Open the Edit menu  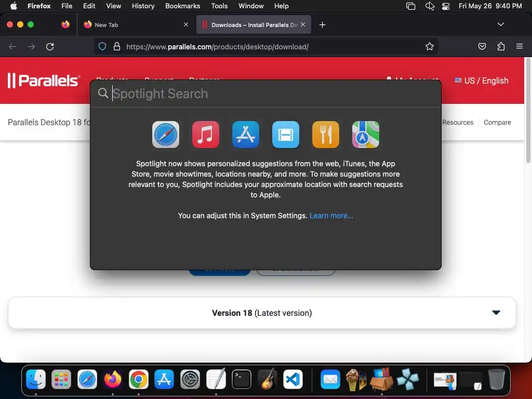(x=89, y=6)
